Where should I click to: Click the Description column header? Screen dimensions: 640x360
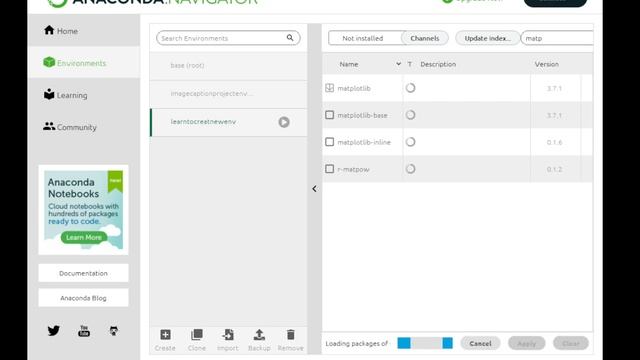(438, 64)
